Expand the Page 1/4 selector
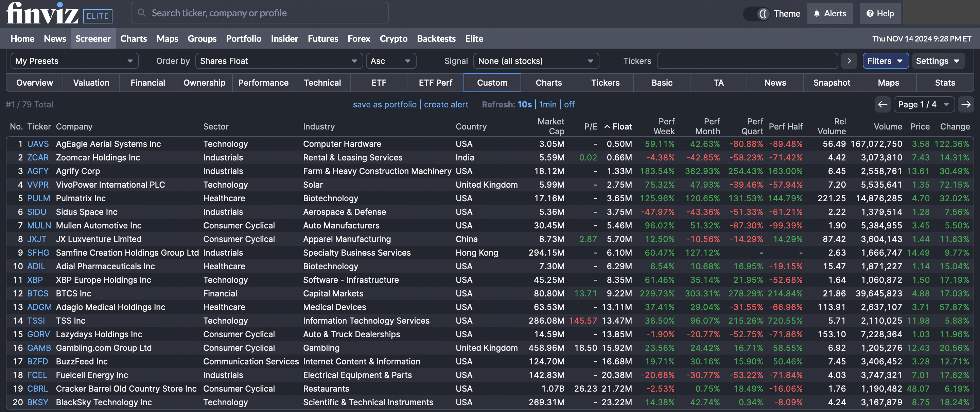 coord(924,104)
